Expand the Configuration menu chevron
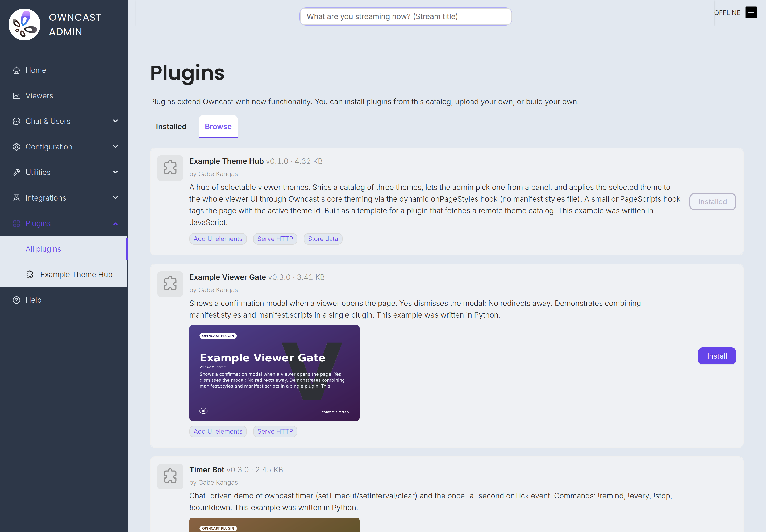The width and height of the screenshot is (766, 532). click(x=115, y=147)
